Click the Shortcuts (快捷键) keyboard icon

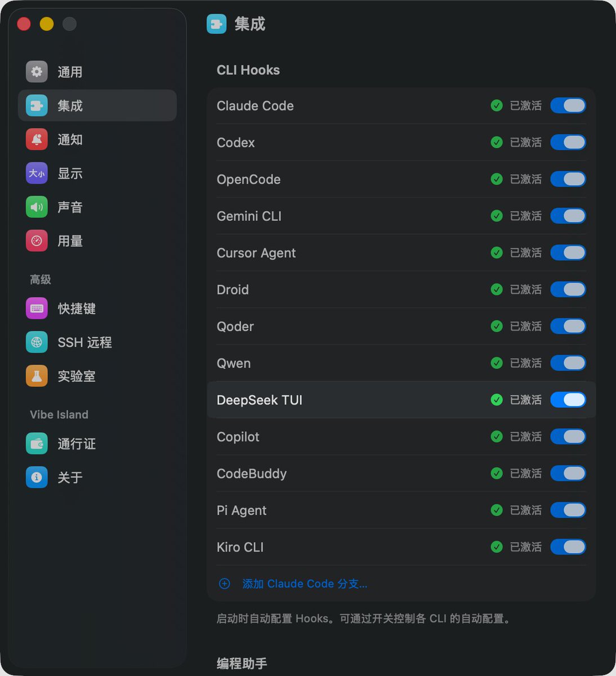point(37,308)
